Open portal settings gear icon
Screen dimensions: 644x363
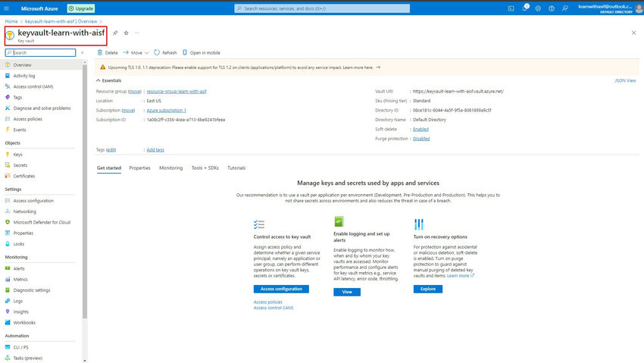click(538, 8)
